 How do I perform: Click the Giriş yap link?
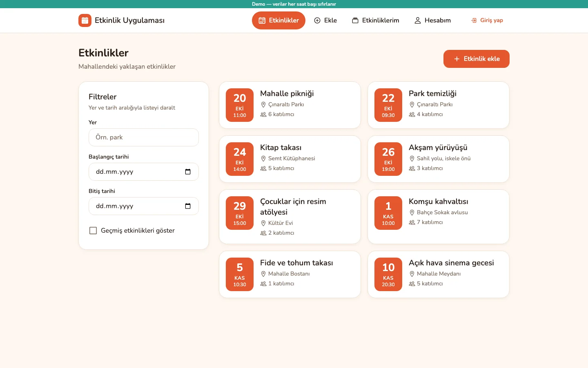click(487, 20)
